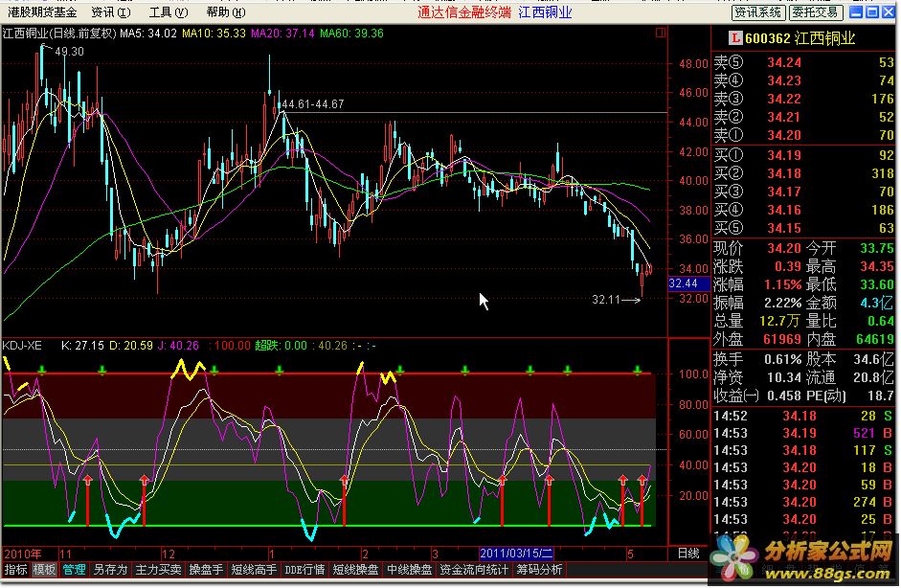
Task: Select the 短线操盘 tab
Action: point(355,570)
